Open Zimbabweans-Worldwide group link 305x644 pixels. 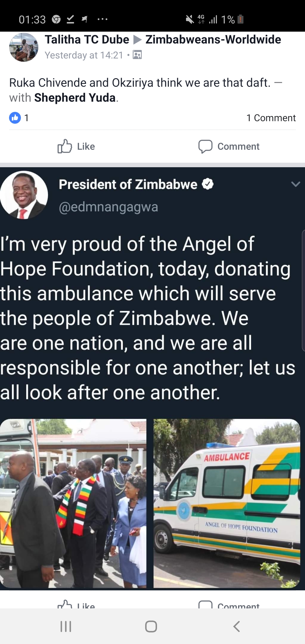(213, 40)
